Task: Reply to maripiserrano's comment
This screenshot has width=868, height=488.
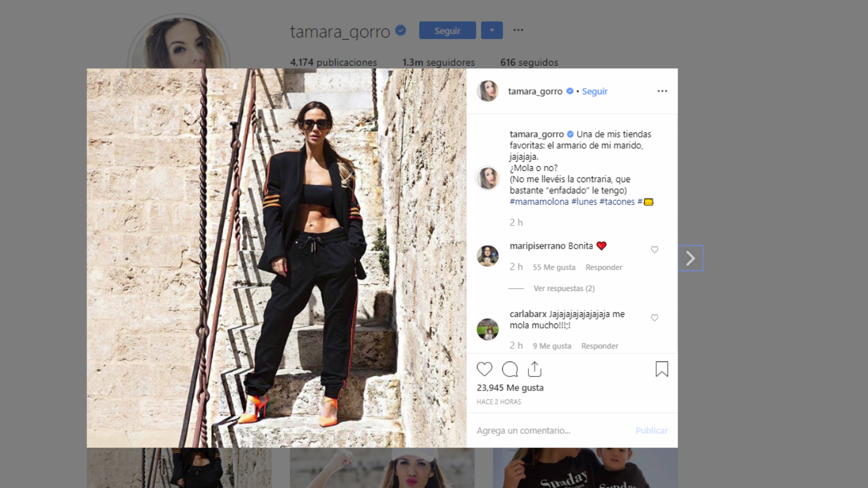Action: click(x=604, y=267)
